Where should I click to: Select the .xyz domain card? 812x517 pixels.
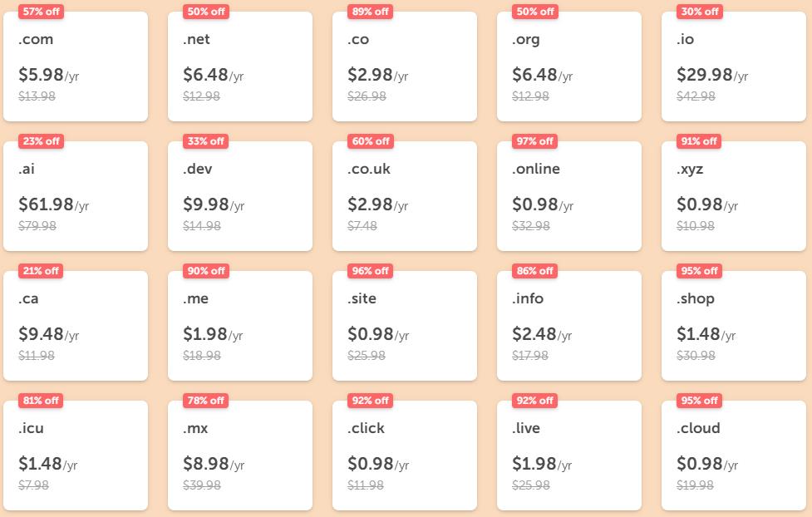pyautogui.click(x=734, y=196)
